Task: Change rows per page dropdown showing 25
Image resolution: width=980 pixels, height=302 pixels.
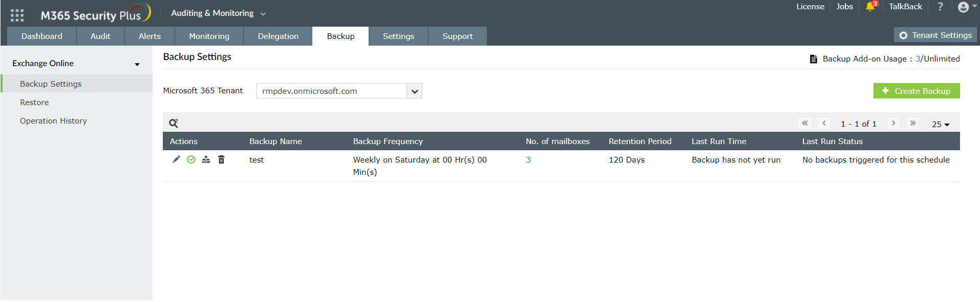Action: tap(941, 124)
